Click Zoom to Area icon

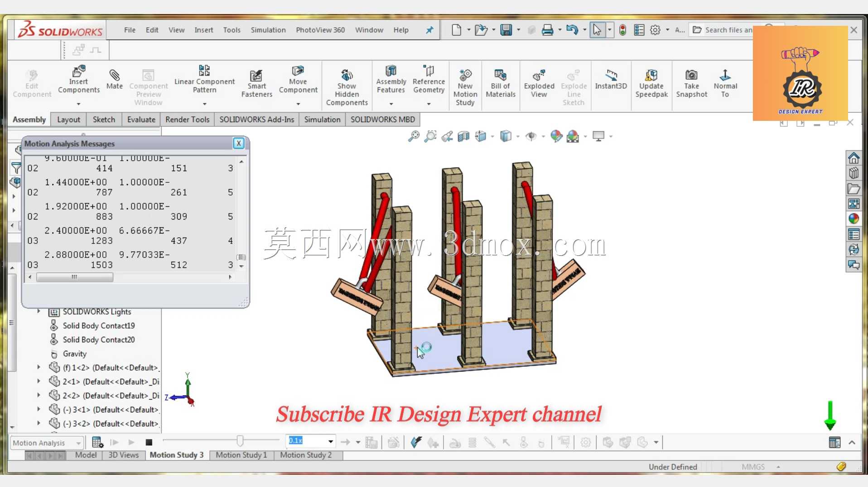pyautogui.click(x=430, y=136)
